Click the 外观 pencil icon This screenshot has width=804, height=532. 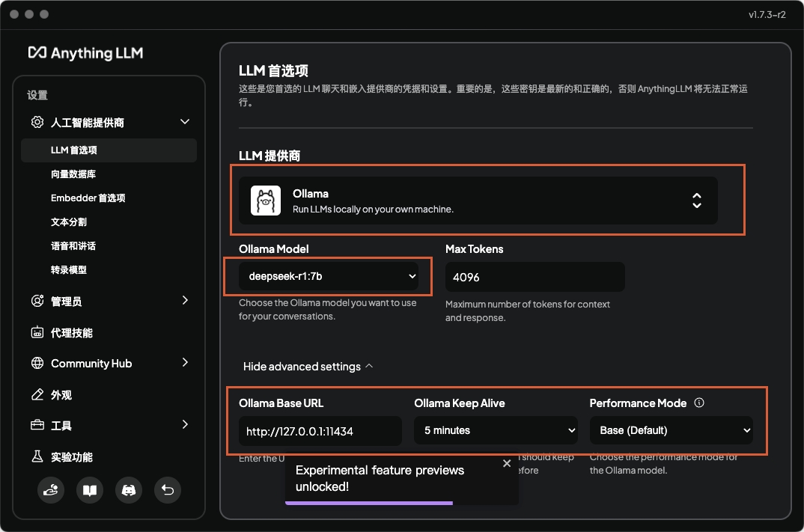[37, 394]
